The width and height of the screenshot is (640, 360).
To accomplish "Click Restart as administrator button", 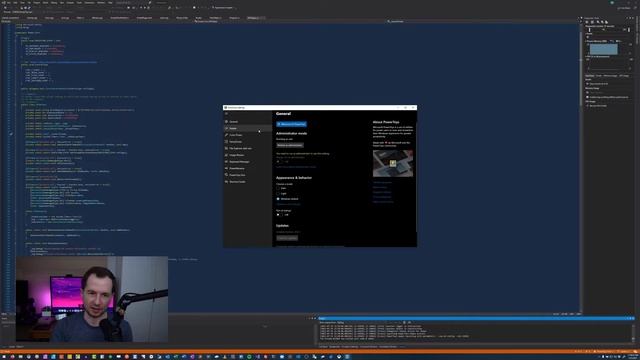I will [x=290, y=145].
